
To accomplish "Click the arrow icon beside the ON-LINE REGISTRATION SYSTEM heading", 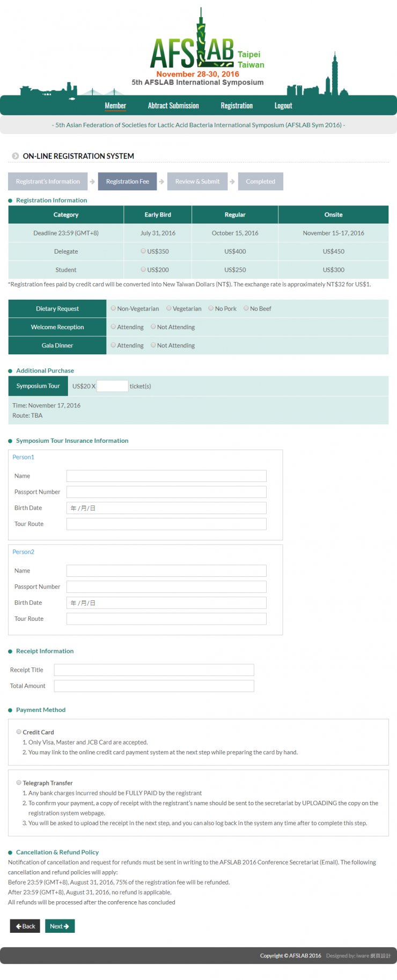I will click(x=16, y=156).
